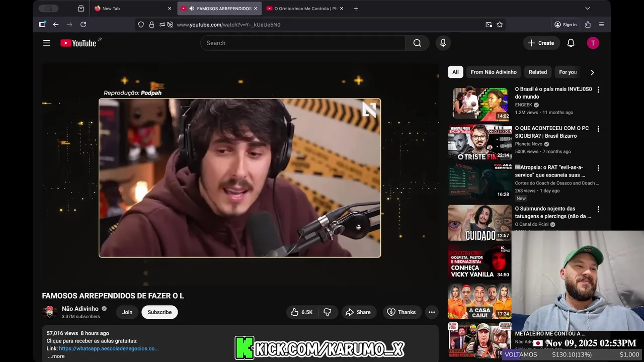Dislike the video
Viewport: 644px width, 362px height.
pos(328,312)
